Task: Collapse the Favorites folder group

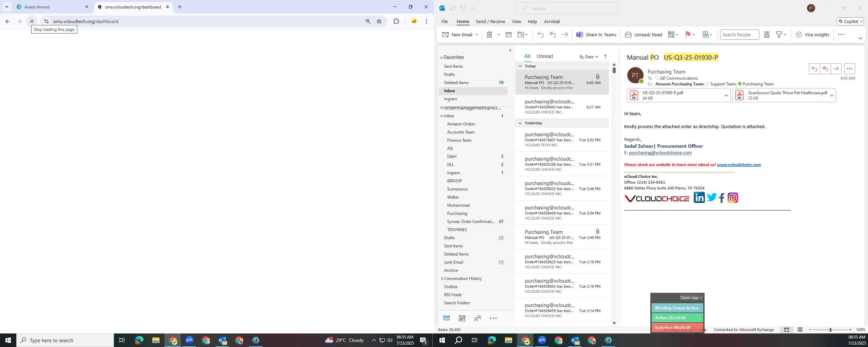Action: pyautogui.click(x=442, y=58)
